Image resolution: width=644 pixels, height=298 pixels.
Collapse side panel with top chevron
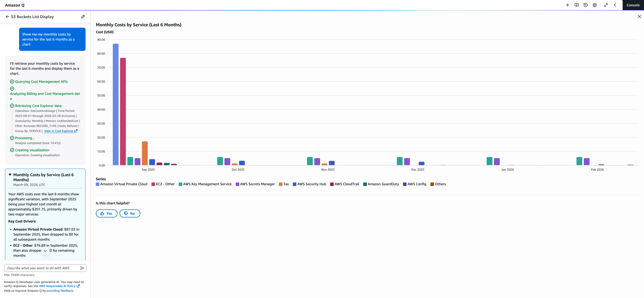[x=615, y=5]
